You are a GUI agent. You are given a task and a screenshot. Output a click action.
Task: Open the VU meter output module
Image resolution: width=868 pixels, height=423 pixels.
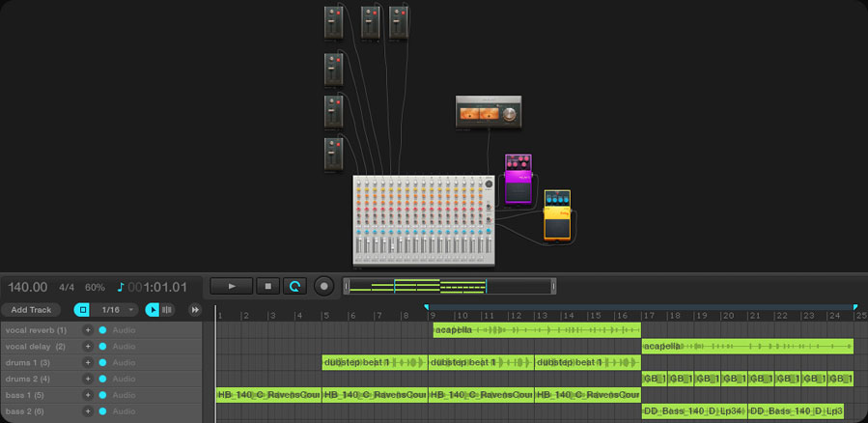pyautogui.click(x=489, y=112)
